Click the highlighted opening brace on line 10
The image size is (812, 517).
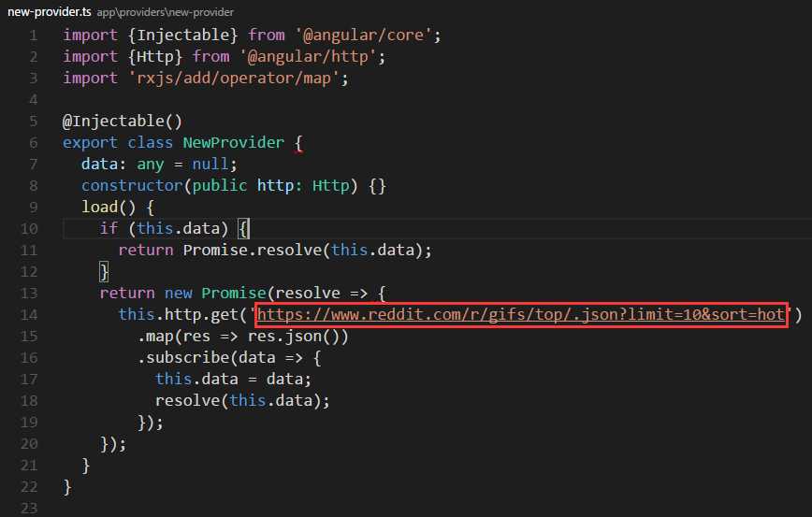[x=243, y=229]
